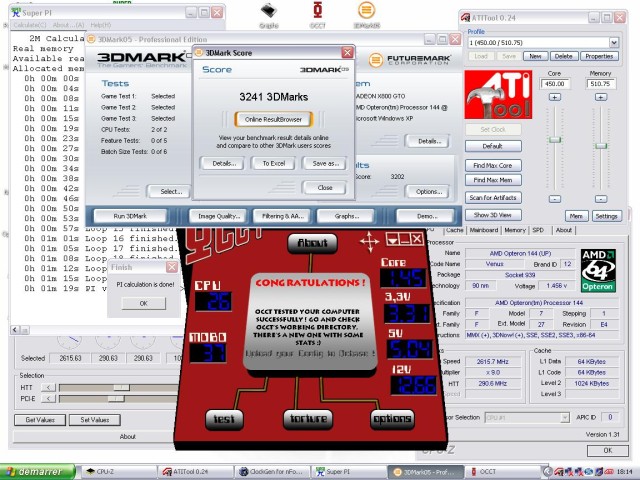Image resolution: width=640 pixels, height=480 pixels.
Task: Switch to CPU-Z About tab
Action: [564, 230]
